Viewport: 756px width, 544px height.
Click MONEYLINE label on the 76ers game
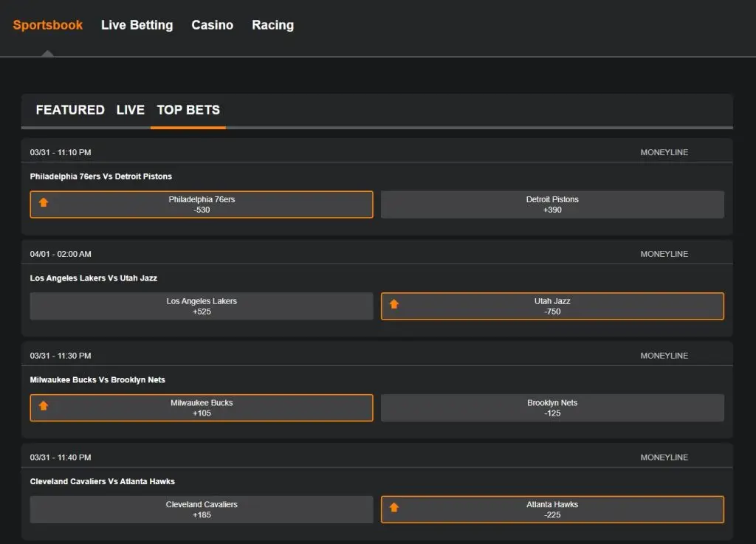(664, 152)
